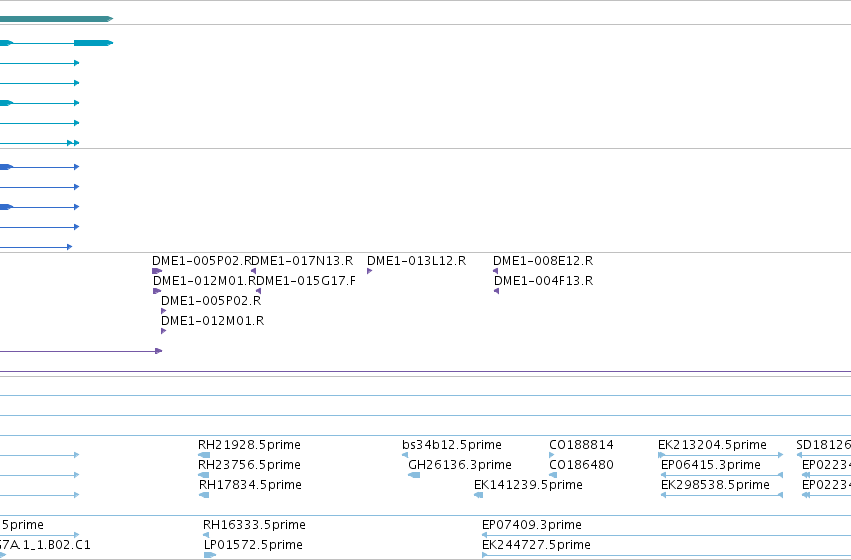
Task: Click the double-arrowhead end of the lowest cyan transcript
Action: pyautogui.click(x=73, y=143)
